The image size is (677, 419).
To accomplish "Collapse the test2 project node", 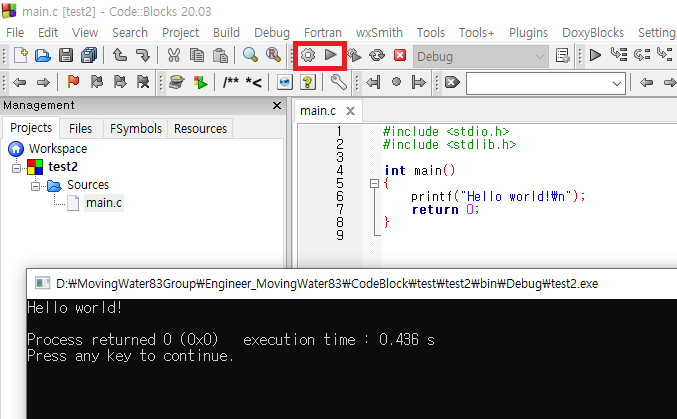I will click(16, 168).
